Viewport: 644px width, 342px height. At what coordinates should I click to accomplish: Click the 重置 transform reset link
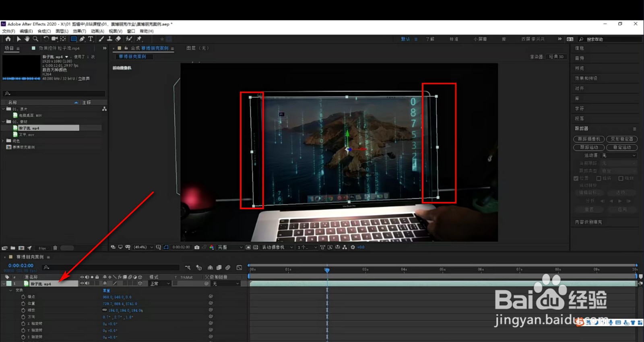106,290
